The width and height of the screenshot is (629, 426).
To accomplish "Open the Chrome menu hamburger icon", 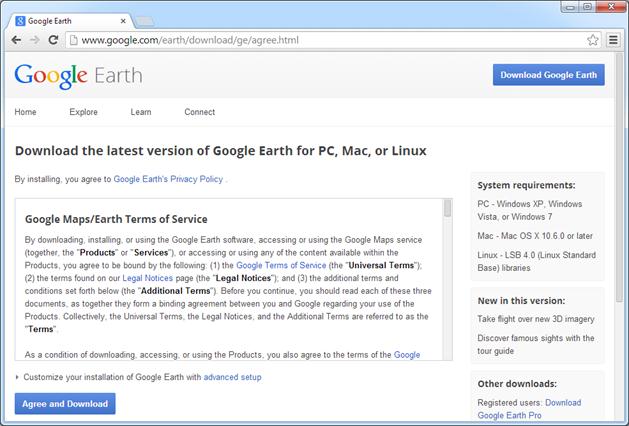I will (613, 40).
